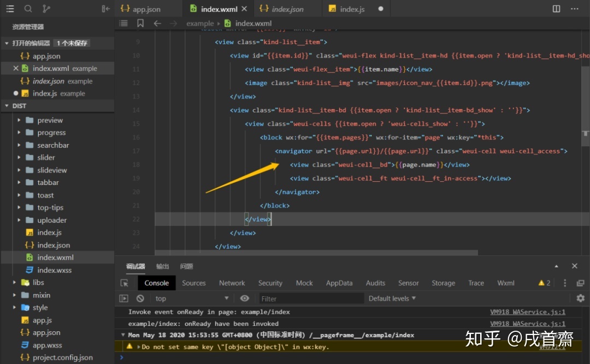Expand the uploader folder
This screenshot has height=364, width=590.
(x=19, y=220)
